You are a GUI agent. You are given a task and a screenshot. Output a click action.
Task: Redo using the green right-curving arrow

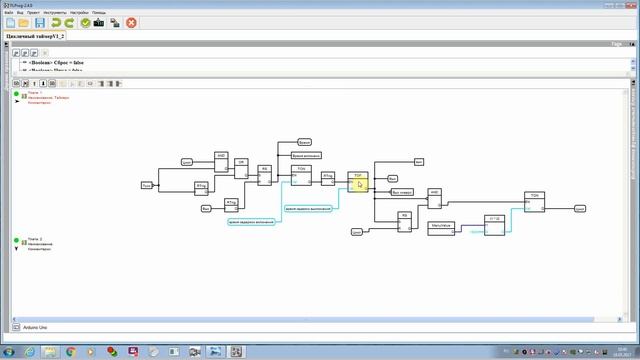pyautogui.click(x=69, y=23)
